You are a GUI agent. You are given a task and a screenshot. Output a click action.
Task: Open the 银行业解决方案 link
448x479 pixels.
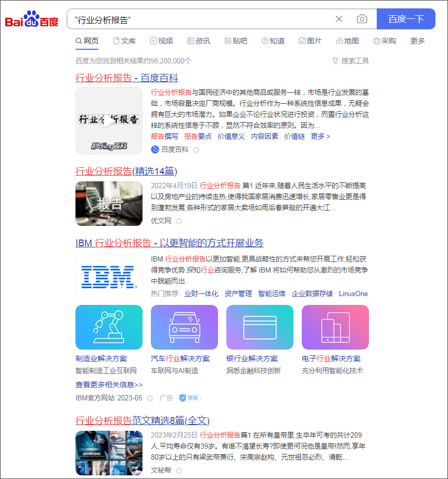(x=252, y=358)
